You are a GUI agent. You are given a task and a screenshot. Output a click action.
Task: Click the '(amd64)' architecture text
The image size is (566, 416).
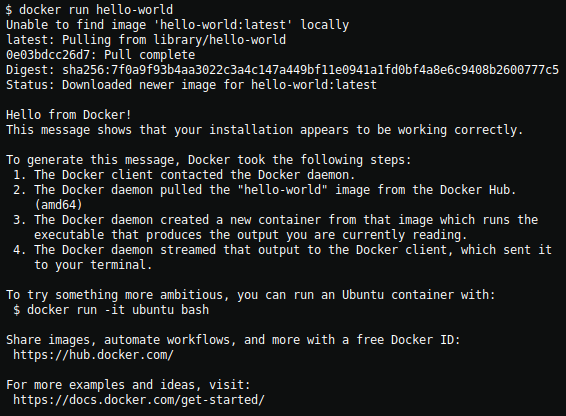click(58, 205)
